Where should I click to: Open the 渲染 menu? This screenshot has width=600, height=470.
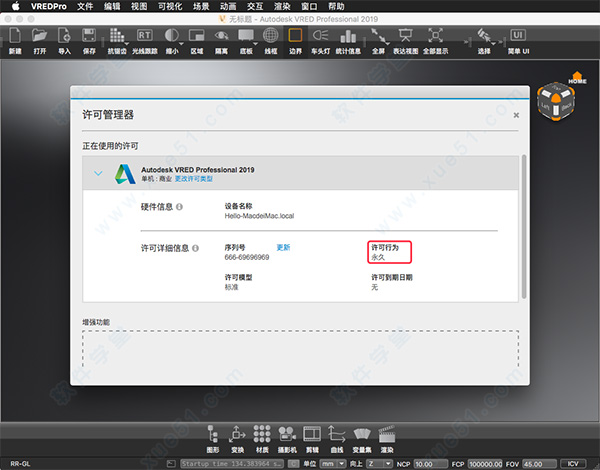[x=282, y=7]
